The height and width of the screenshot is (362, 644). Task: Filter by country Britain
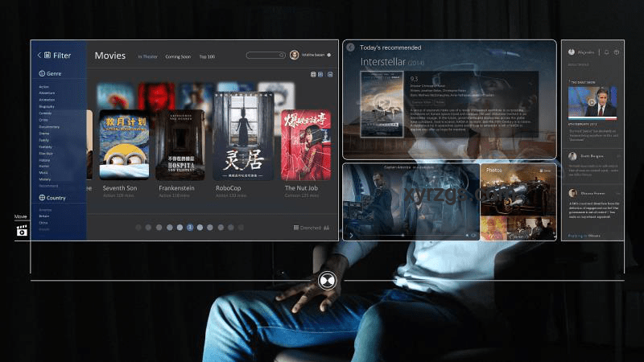click(44, 216)
